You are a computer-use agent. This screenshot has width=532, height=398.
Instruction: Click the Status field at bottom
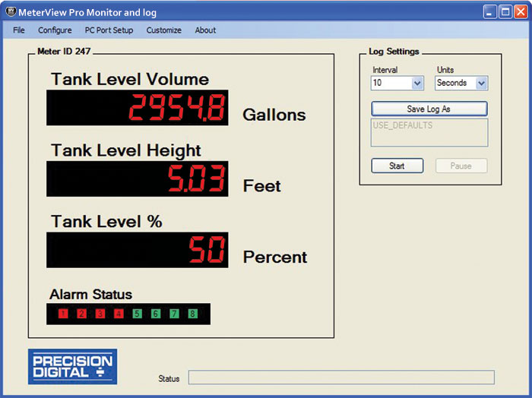coord(341,377)
